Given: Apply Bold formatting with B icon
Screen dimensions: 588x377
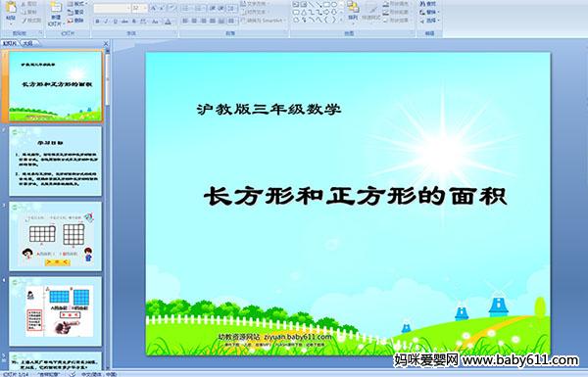Looking at the screenshot, I should tap(97, 22).
